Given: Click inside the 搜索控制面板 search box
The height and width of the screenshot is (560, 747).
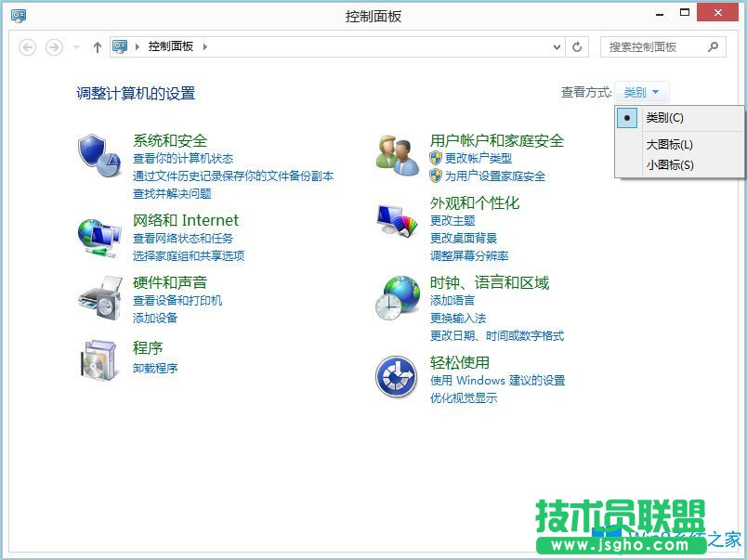Looking at the screenshot, I should coord(652,46).
